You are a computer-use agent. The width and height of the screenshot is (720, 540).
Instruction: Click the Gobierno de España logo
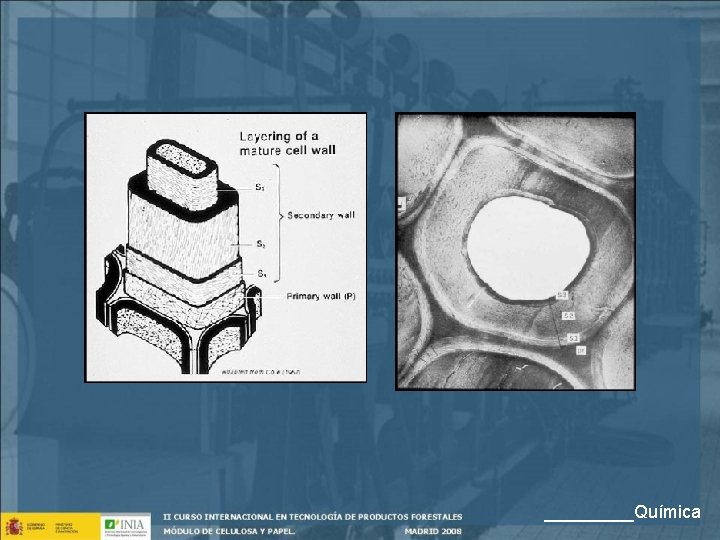(x=50, y=526)
